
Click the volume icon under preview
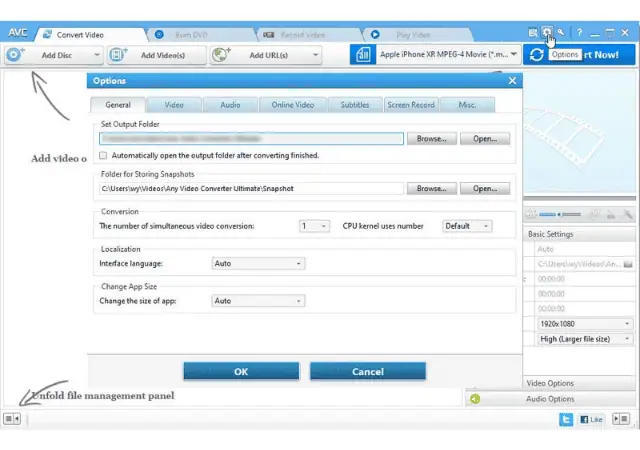point(531,214)
